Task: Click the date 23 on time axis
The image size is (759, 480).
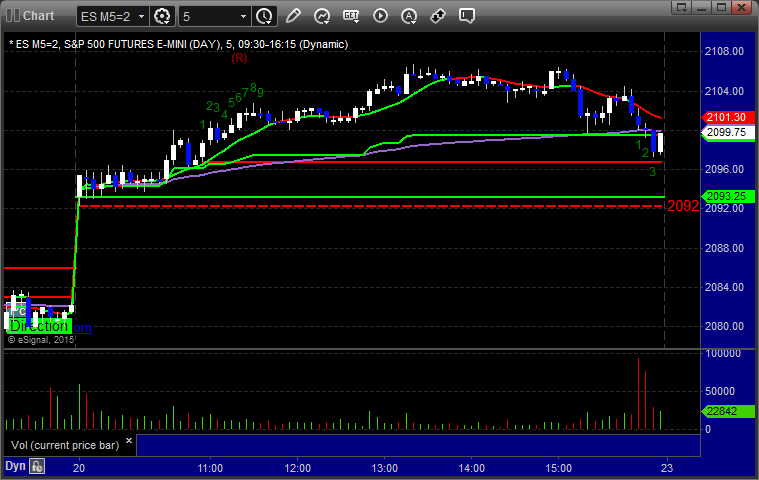Action: click(667, 468)
